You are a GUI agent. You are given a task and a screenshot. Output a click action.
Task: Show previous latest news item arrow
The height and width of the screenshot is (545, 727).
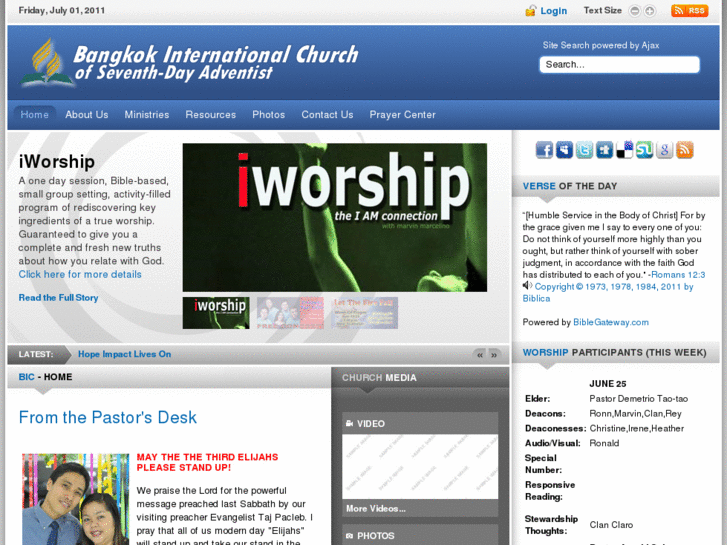pos(480,355)
